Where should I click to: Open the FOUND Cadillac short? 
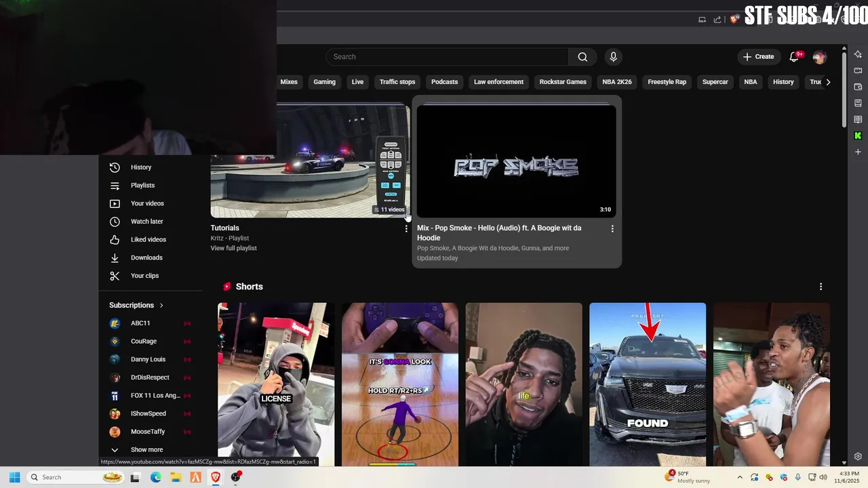coord(648,384)
